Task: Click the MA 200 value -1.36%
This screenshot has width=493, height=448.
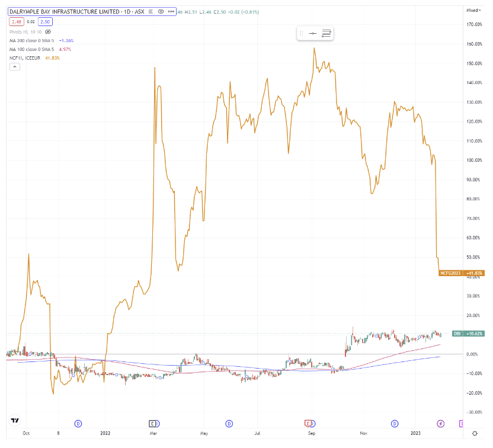Action: (66, 40)
